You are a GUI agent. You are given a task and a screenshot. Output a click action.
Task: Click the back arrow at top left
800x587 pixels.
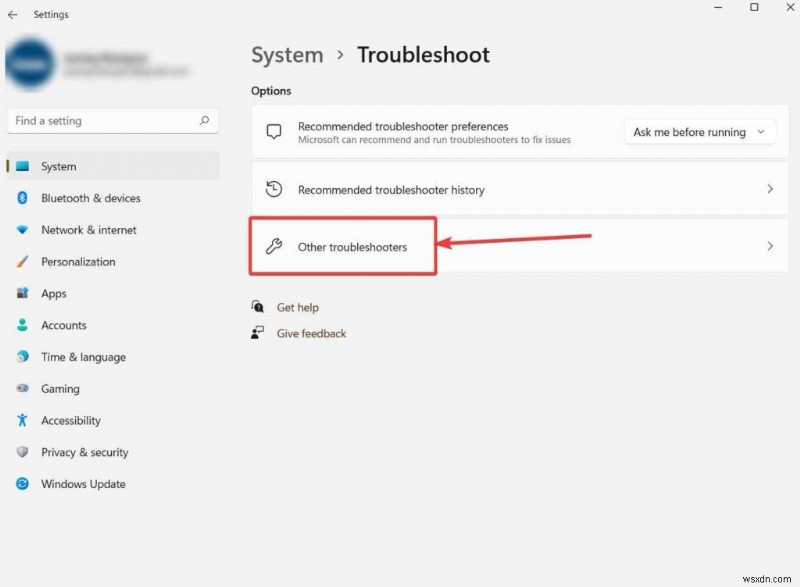pyautogui.click(x=15, y=14)
